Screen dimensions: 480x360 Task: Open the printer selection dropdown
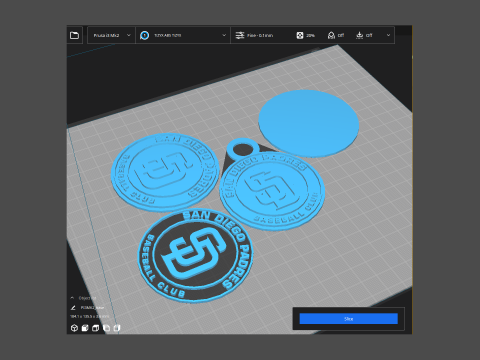(x=111, y=35)
